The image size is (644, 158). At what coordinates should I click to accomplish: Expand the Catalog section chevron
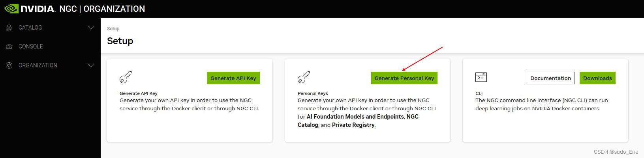pos(91,28)
